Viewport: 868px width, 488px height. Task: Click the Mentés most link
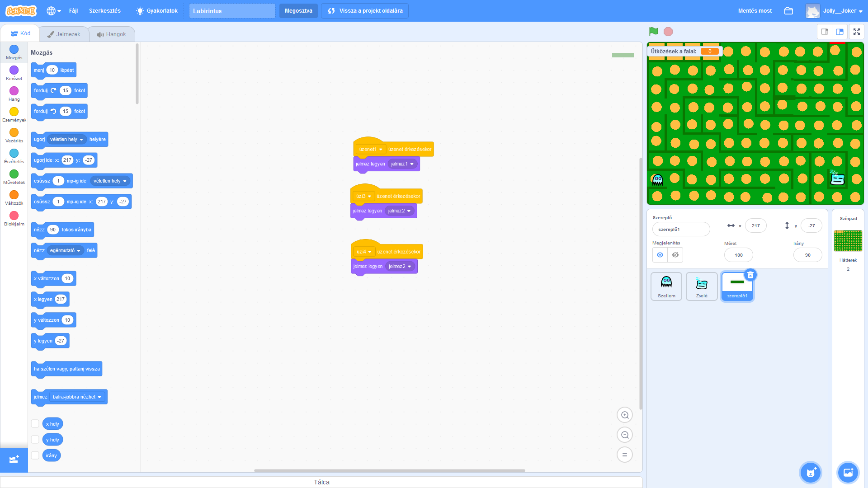point(754,10)
